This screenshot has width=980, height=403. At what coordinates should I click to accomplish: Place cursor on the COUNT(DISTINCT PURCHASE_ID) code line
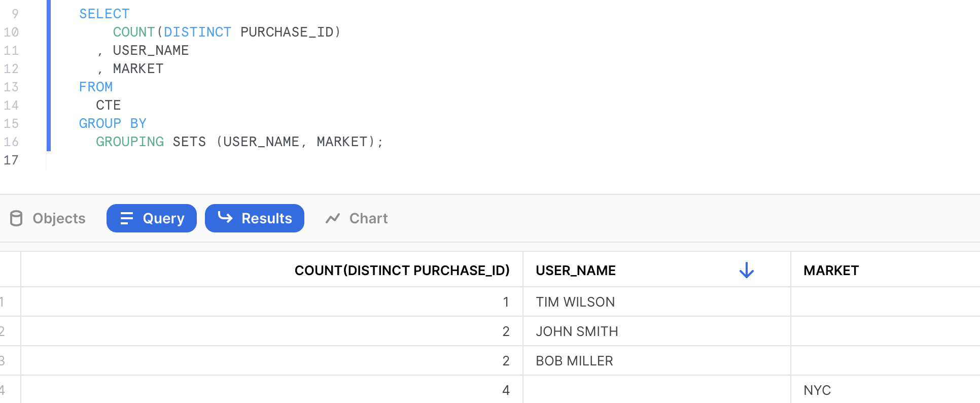click(x=226, y=32)
